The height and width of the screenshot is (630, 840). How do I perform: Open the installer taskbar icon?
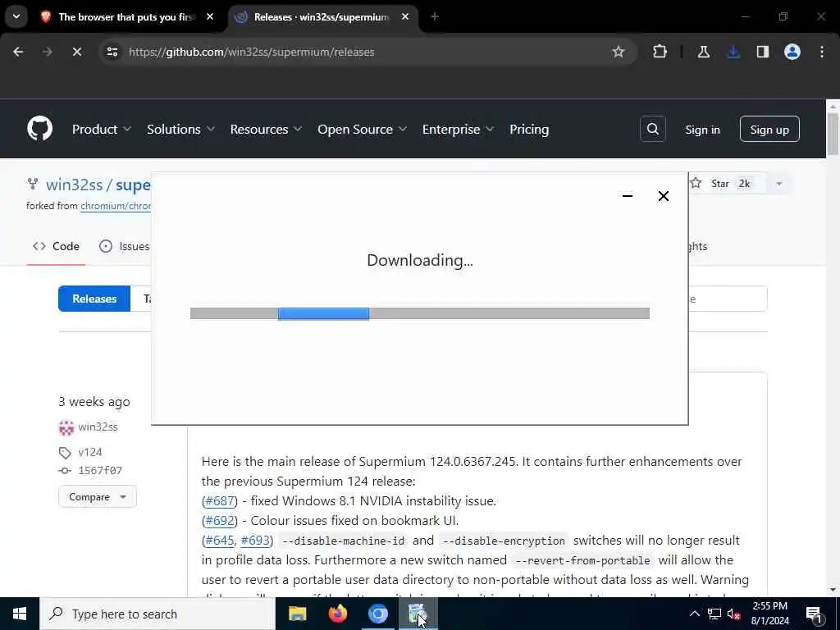click(x=418, y=614)
